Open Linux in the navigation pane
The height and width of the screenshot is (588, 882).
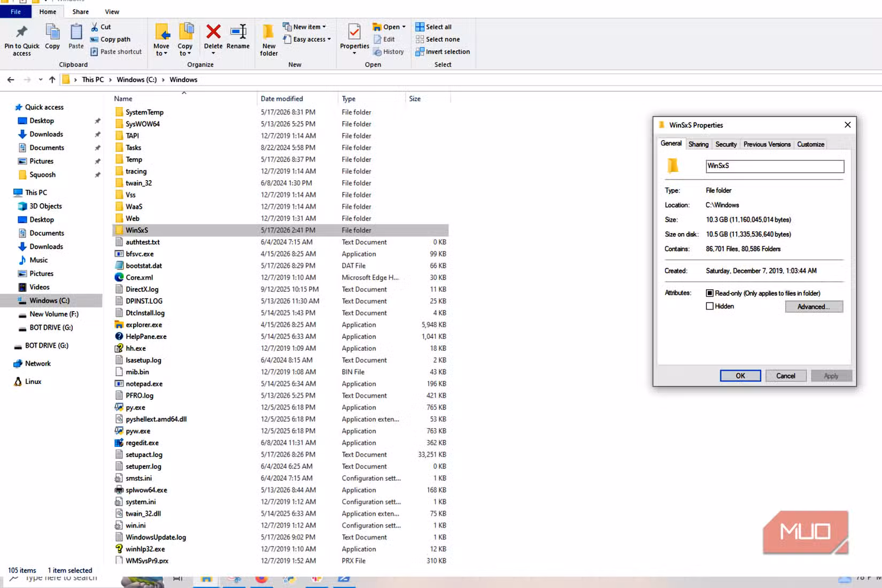[x=33, y=382]
